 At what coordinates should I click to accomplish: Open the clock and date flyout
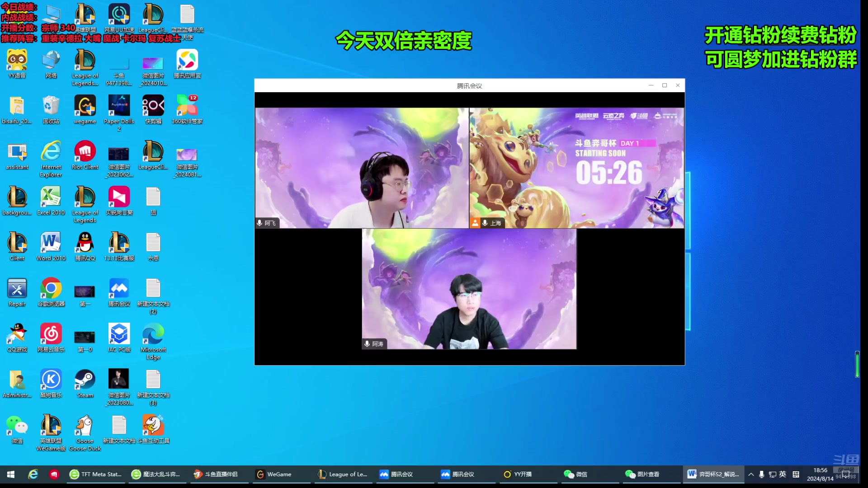pyautogui.click(x=820, y=474)
